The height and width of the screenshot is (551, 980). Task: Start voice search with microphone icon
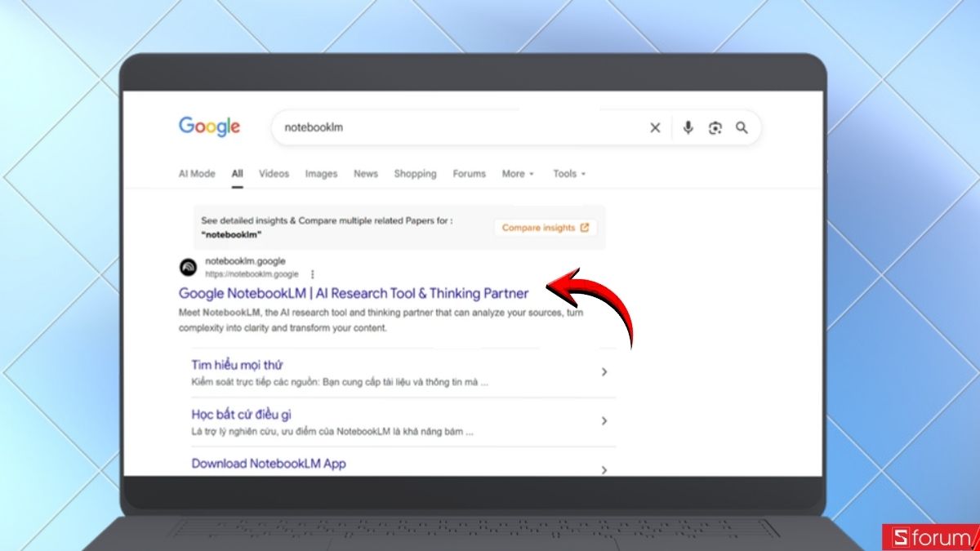point(688,127)
